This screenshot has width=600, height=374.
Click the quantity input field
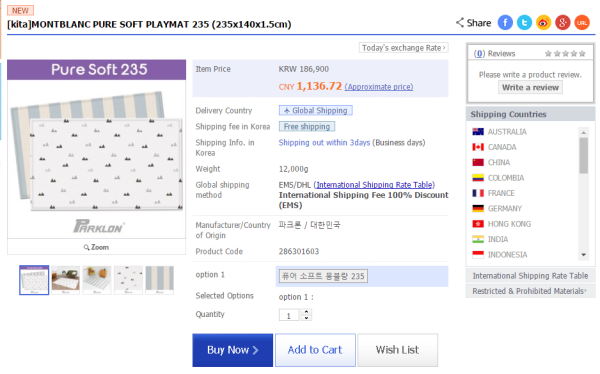pyautogui.click(x=289, y=315)
